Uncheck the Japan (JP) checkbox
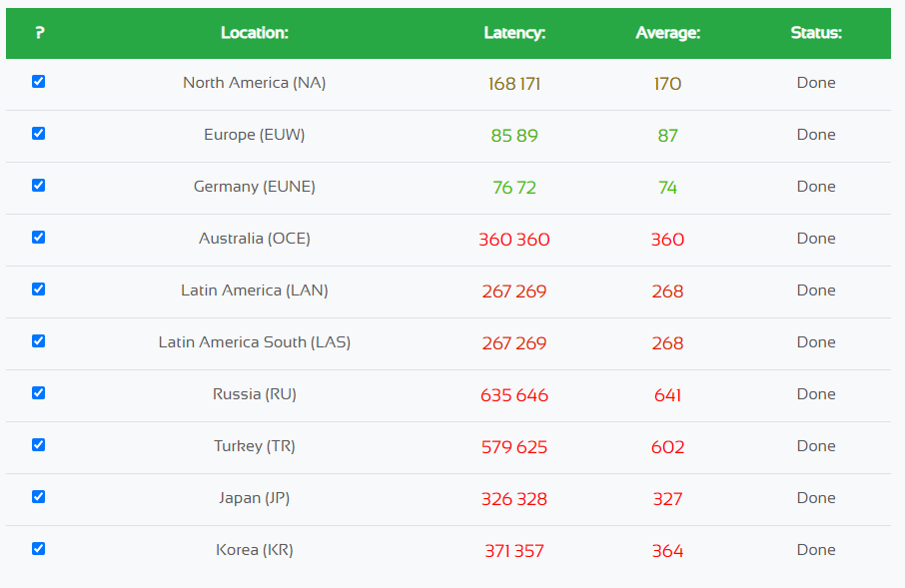The image size is (905, 588). 39,497
